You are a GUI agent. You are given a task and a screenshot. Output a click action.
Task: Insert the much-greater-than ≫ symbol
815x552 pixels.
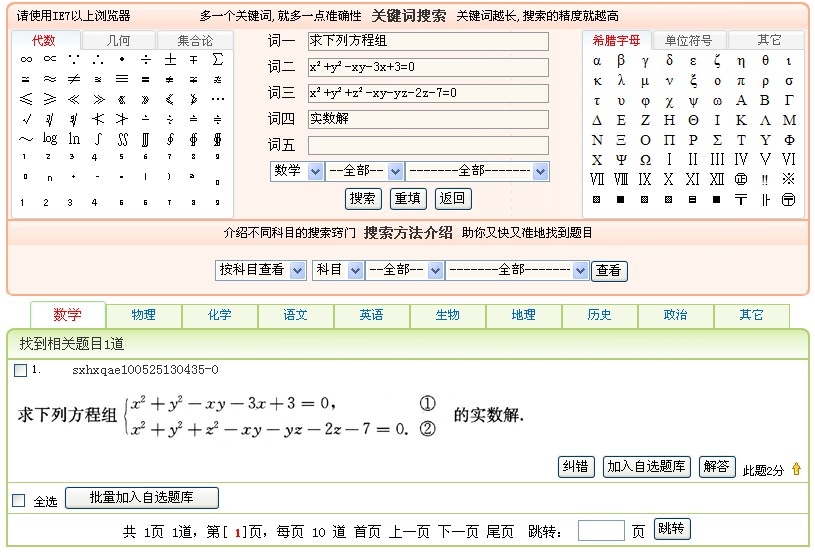[98, 99]
